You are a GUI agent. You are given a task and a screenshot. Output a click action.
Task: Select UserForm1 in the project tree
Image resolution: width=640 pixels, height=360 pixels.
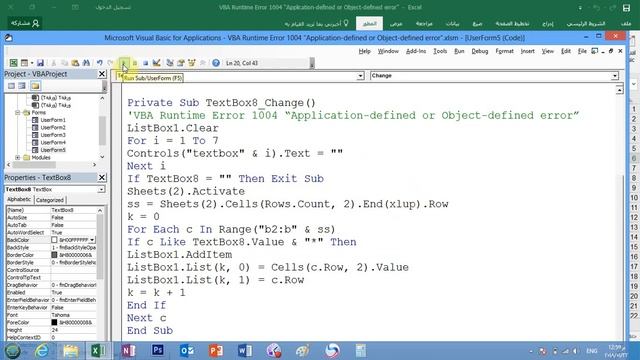[53, 120]
